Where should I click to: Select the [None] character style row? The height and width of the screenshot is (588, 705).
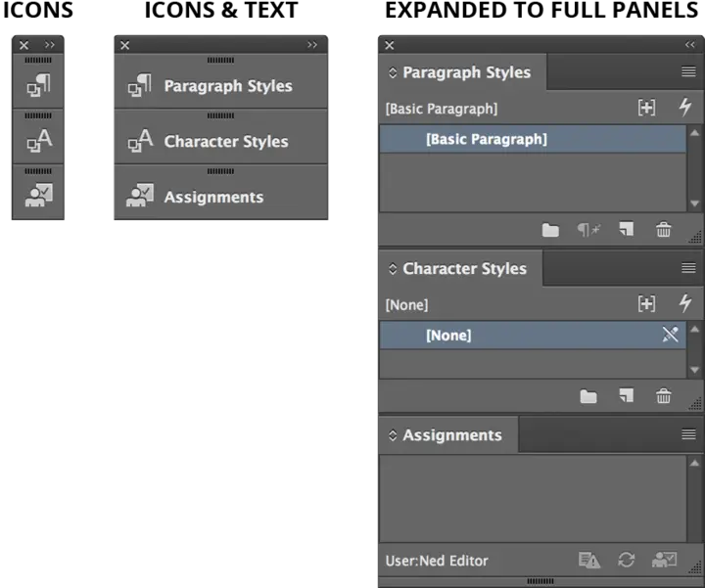[533, 336]
